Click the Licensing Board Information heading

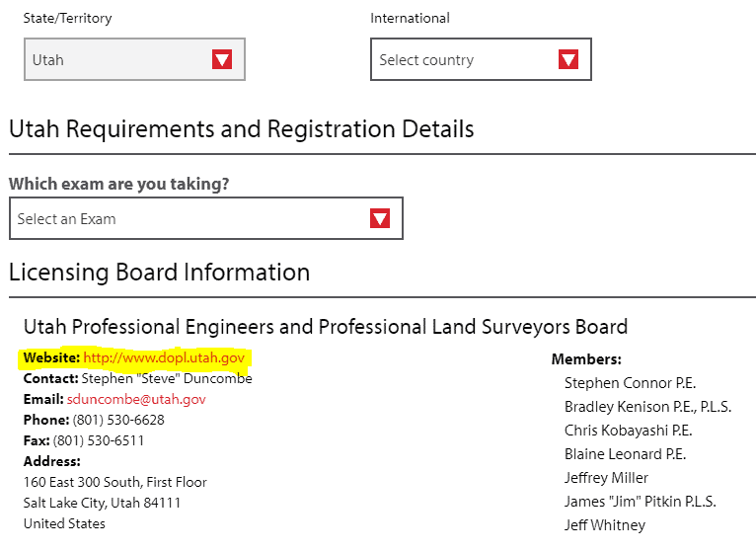click(159, 273)
